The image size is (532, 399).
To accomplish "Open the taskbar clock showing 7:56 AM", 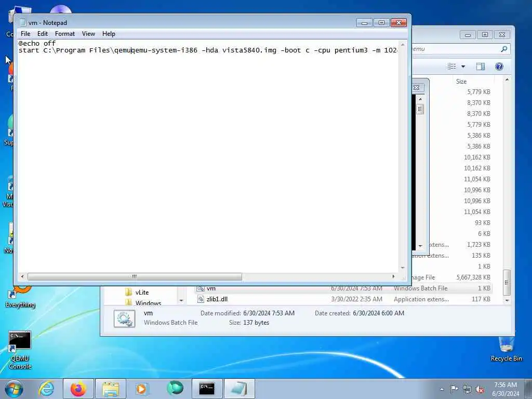I will 506,389.
